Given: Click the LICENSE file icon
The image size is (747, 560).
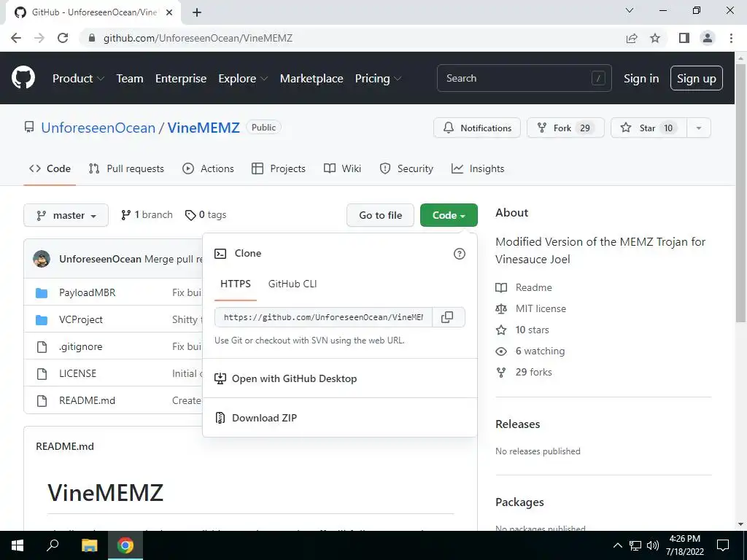Looking at the screenshot, I should (42, 374).
